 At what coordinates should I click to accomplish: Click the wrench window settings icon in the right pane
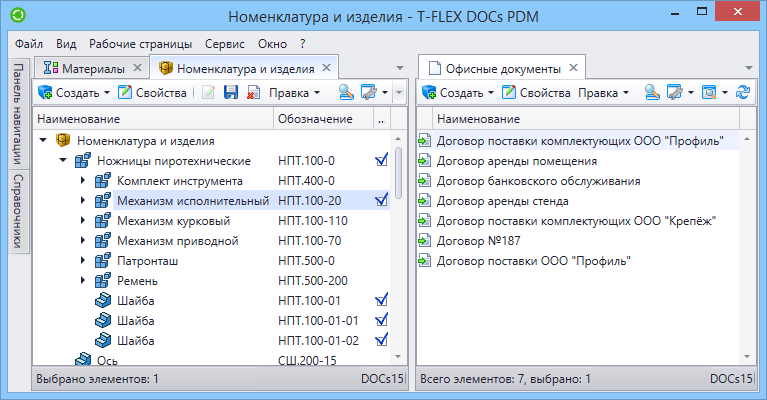pyautogui.click(x=675, y=92)
